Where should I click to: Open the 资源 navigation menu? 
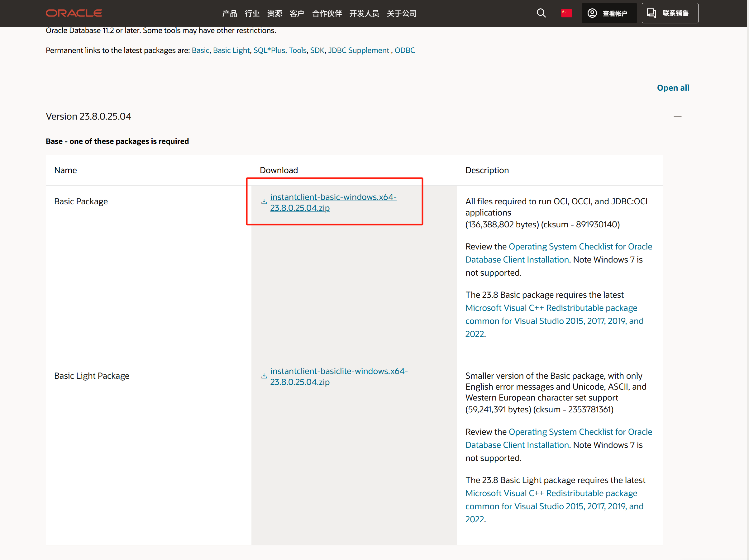tap(274, 13)
